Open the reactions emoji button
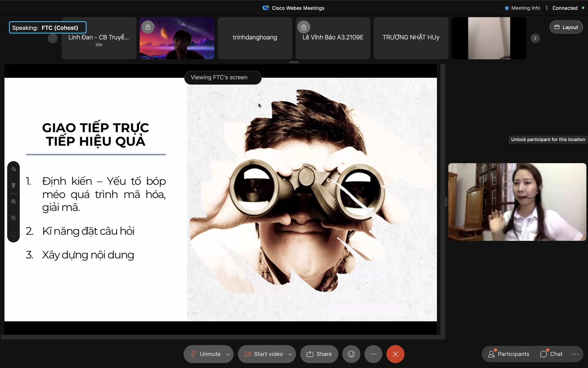The width and height of the screenshot is (588, 368). pyautogui.click(x=351, y=354)
